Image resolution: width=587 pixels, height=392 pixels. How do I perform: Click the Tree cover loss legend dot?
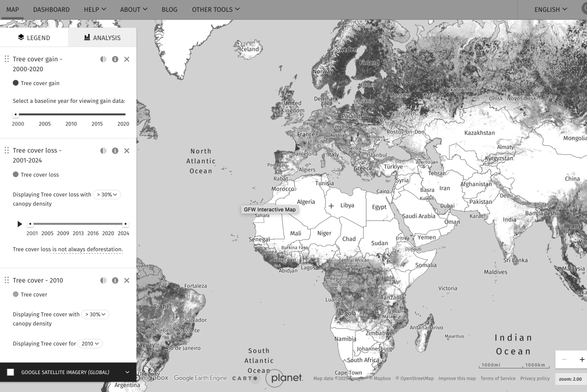pos(15,174)
